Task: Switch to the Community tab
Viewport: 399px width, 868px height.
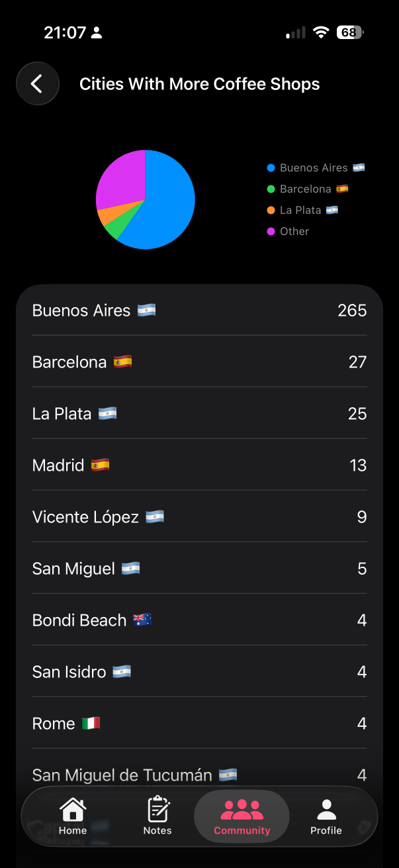Action: coord(242,816)
